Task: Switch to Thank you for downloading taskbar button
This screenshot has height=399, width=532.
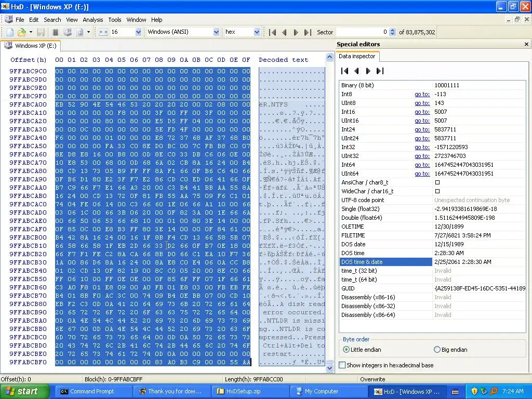Action: click(171, 392)
